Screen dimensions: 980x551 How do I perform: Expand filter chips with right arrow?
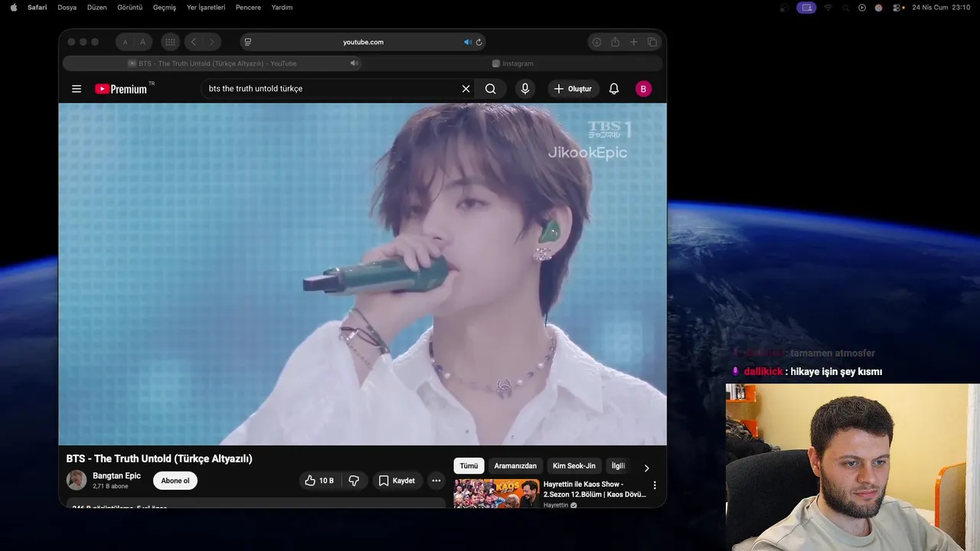(646, 468)
